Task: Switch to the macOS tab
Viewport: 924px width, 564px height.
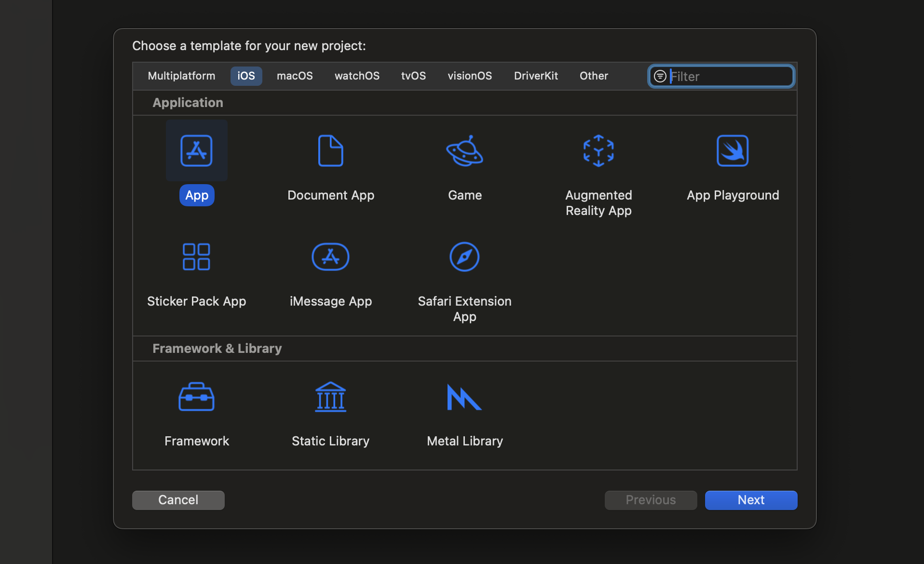Action: click(295, 76)
